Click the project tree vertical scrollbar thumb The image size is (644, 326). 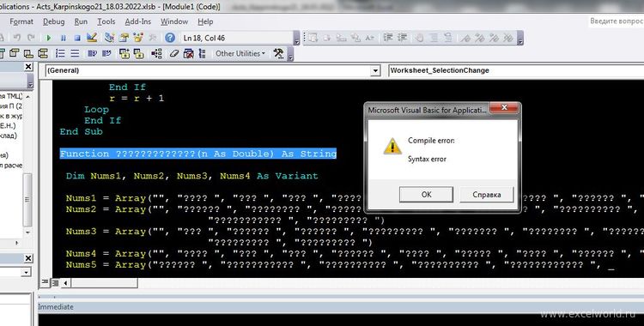pyautogui.click(x=27, y=200)
